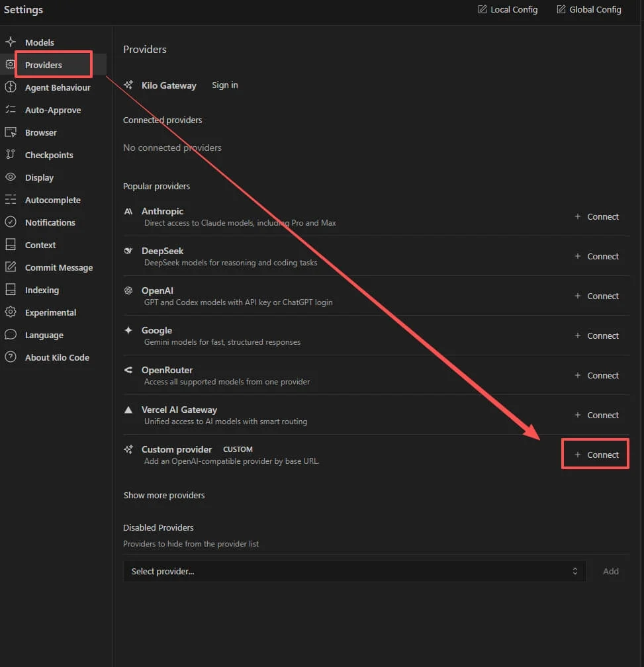This screenshot has height=667, width=644.
Task: Open Language settings
Action: tap(44, 335)
